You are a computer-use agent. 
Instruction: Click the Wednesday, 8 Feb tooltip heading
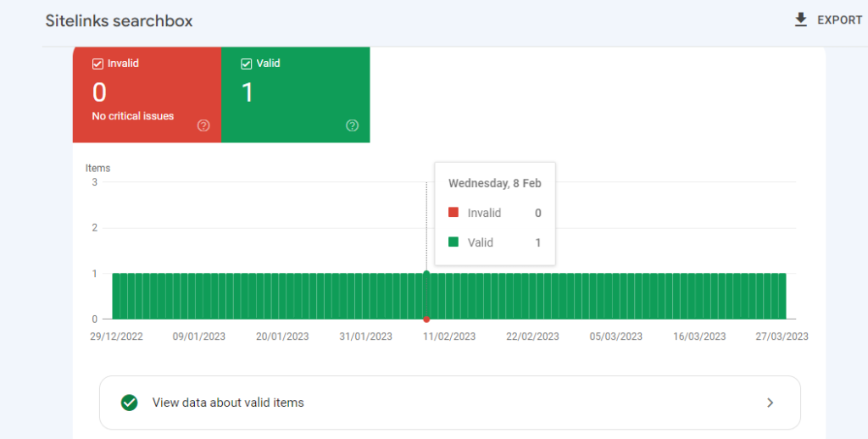494,183
